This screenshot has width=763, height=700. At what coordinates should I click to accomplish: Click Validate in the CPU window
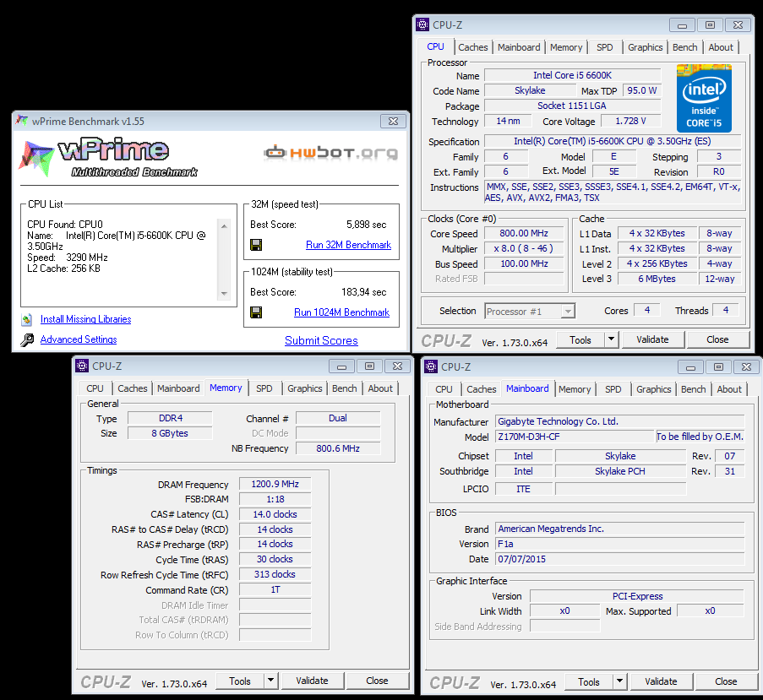tap(652, 339)
